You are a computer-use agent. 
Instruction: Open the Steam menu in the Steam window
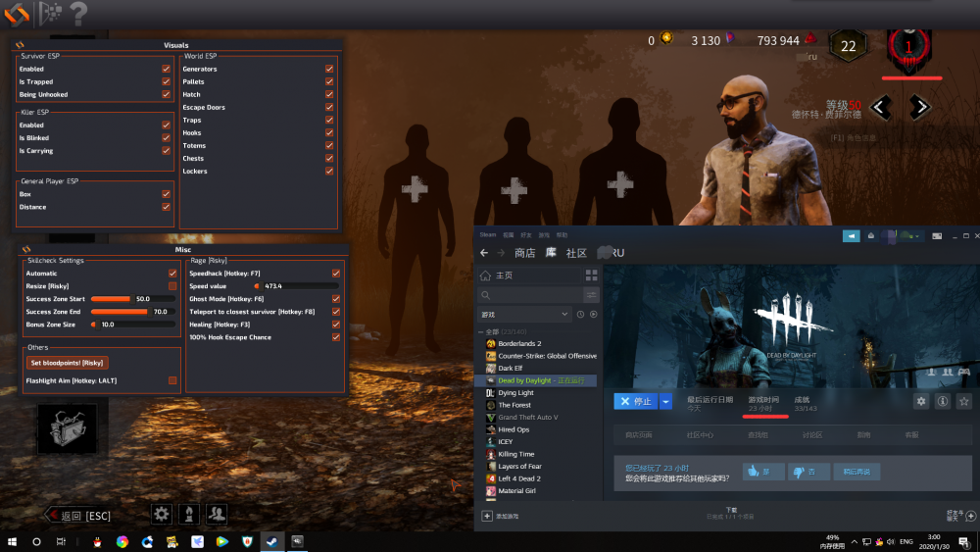point(488,235)
